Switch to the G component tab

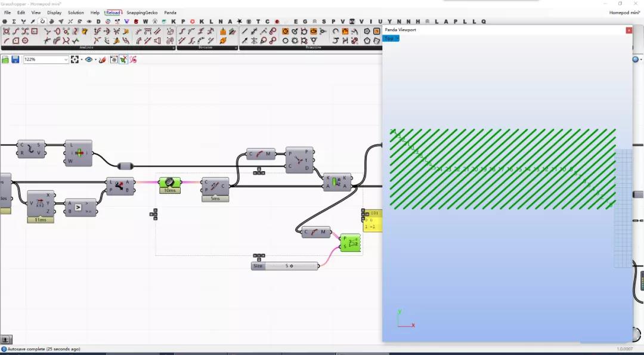[305, 21]
